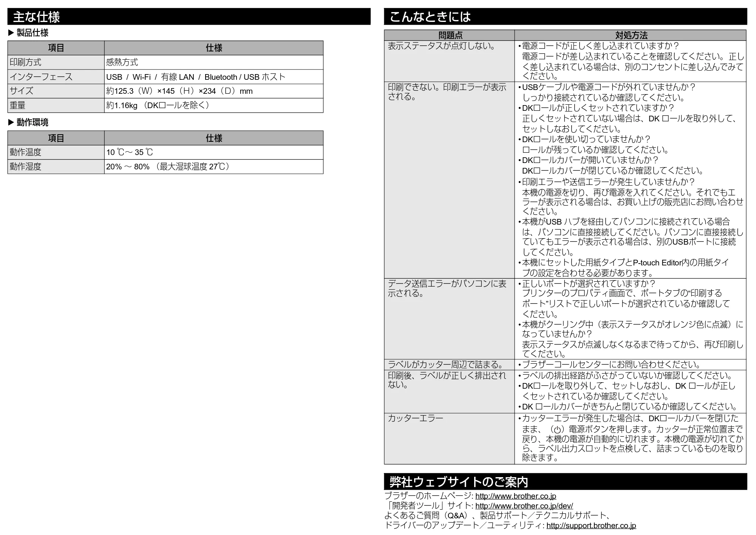The width and height of the screenshot is (756, 535).
Task: Click the 対処方法 column header
Action: coord(631,36)
